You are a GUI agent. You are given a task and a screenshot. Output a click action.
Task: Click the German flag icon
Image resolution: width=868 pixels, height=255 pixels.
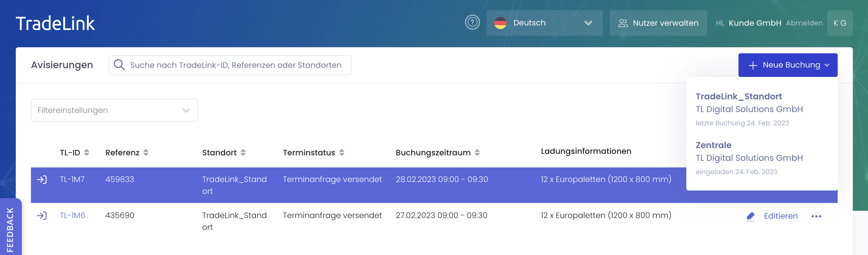click(x=500, y=23)
